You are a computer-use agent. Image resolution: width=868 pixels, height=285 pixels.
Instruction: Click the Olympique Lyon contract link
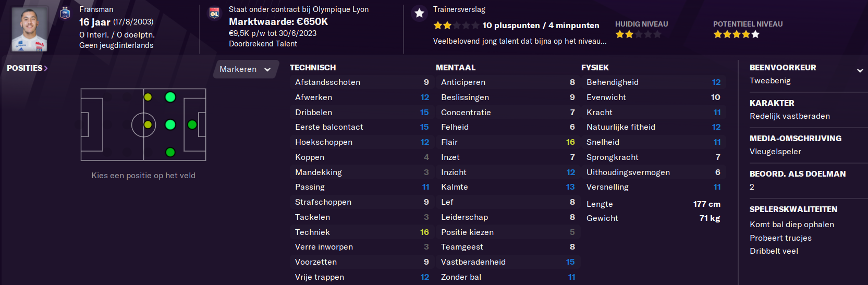click(x=299, y=9)
